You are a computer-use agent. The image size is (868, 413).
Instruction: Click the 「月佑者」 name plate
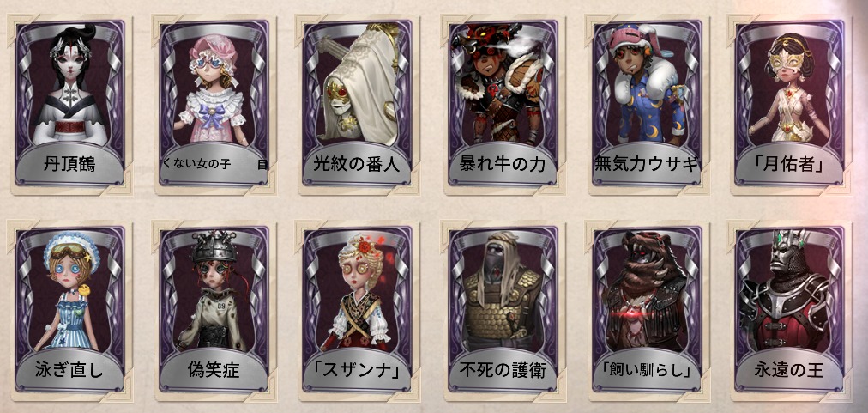789,165
